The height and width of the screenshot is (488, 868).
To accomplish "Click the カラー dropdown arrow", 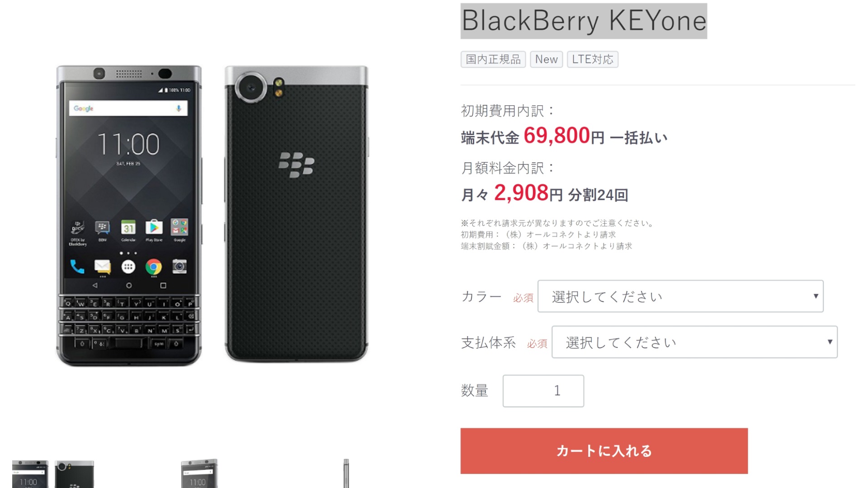I will coord(816,296).
